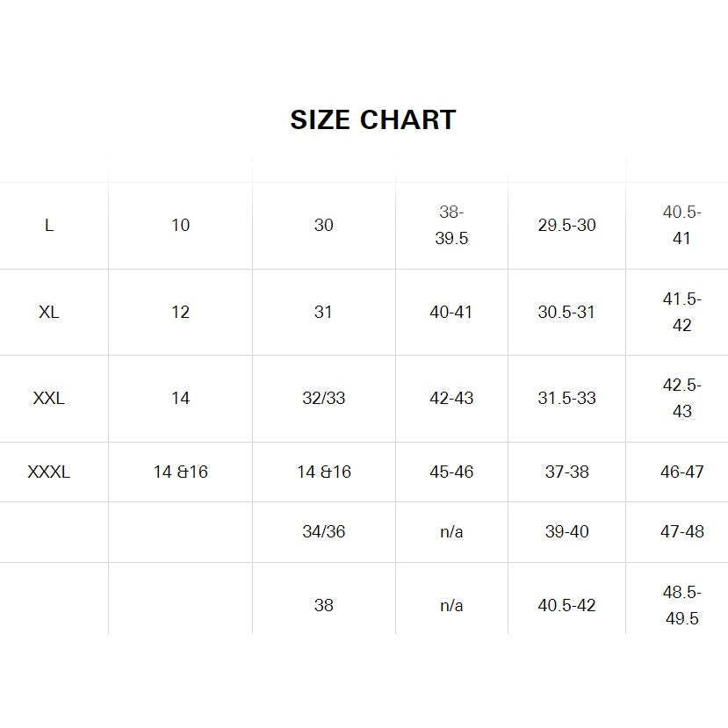Select the L size cell
728x728 pixels.
pos(49,225)
